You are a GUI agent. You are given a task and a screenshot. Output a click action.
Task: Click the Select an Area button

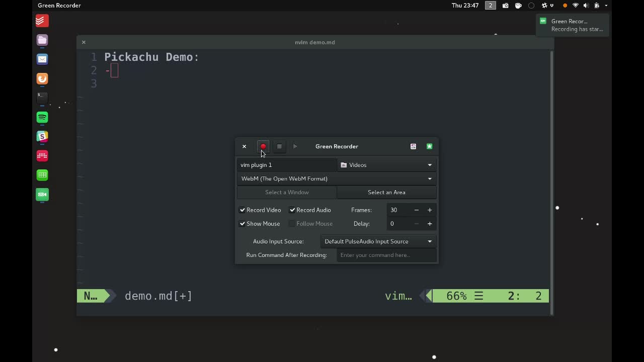coord(386,192)
